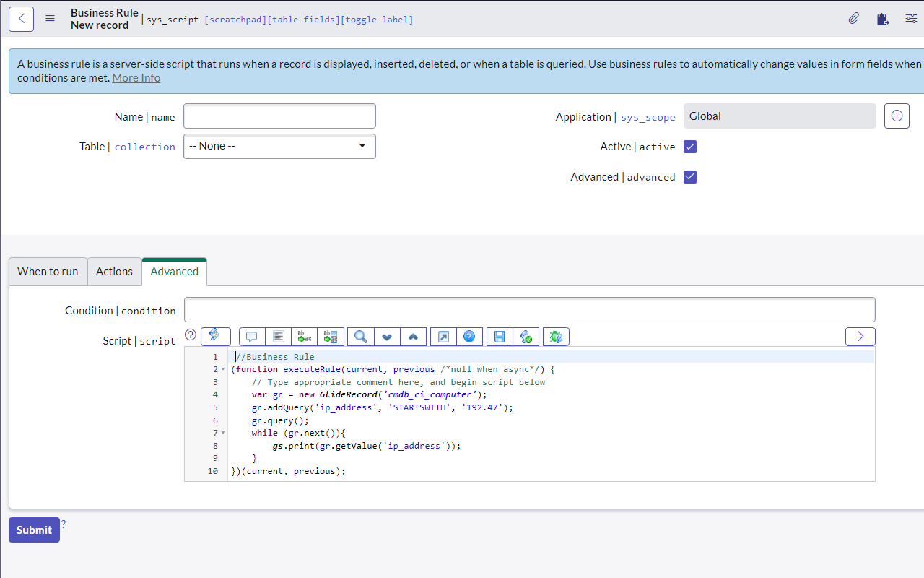Click the Submit button
Viewport: 924px width, 578px height.
[x=34, y=530]
